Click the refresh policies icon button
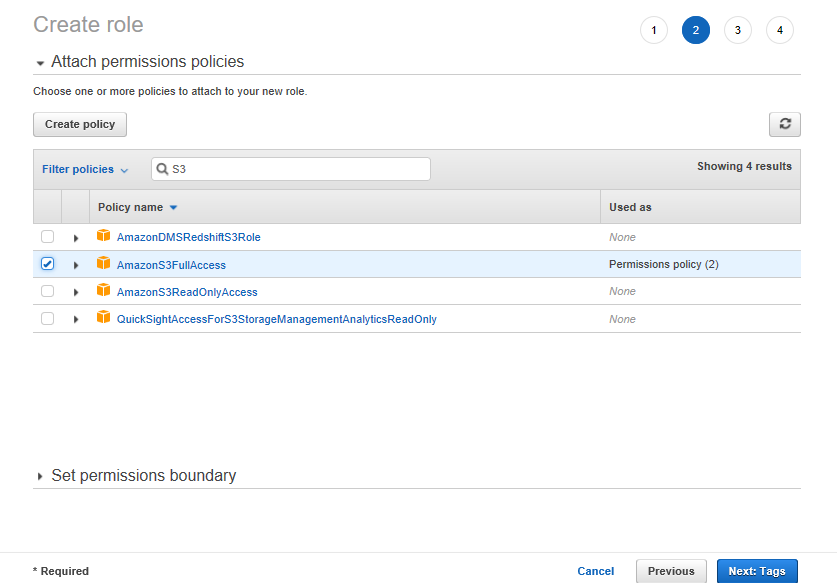The height and width of the screenshot is (583, 837). click(785, 124)
